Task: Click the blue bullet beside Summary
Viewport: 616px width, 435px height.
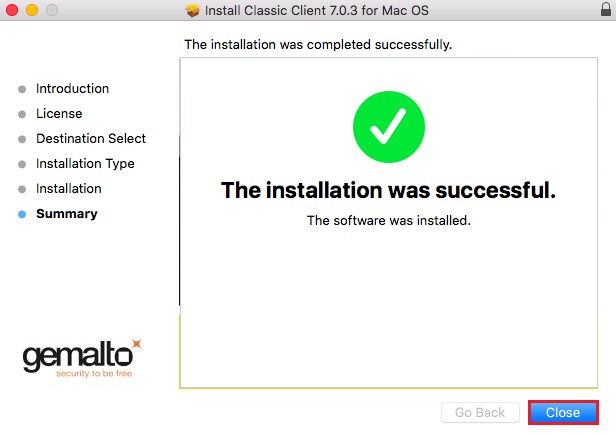Action: tap(22, 214)
